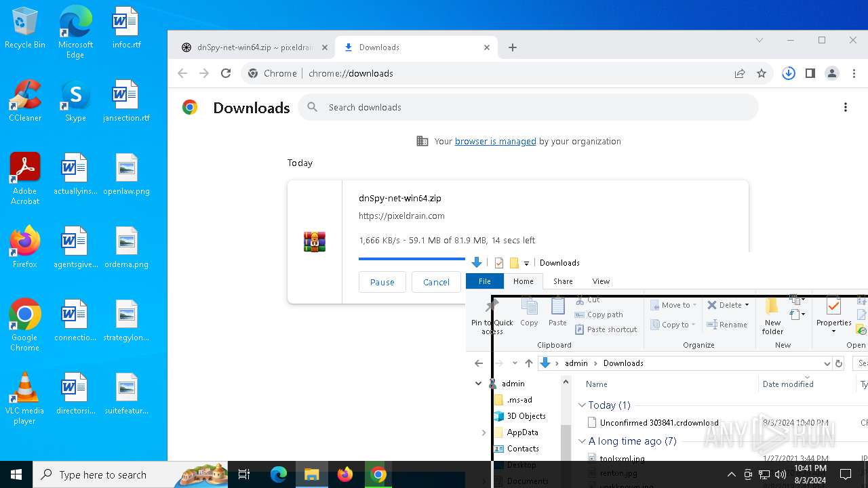Cancel the dnSpy download
Image resolution: width=868 pixels, height=488 pixels.
pyautogui.click(x=436, y=282)
